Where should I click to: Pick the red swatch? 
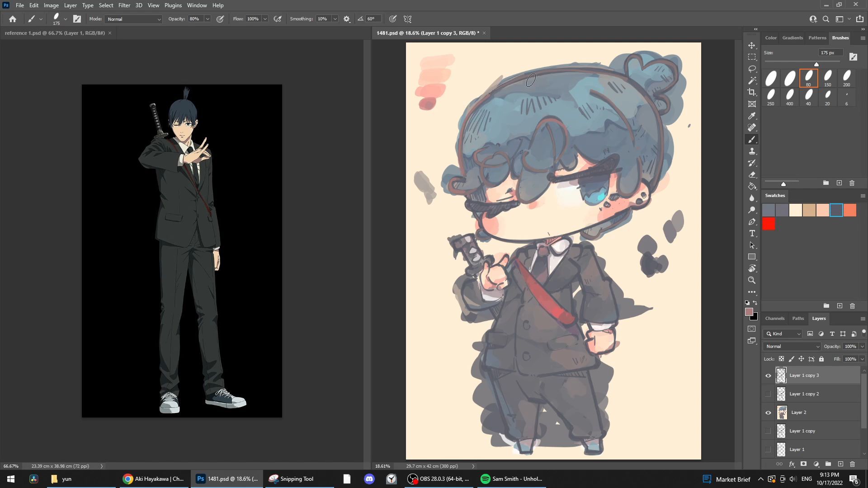click(769, 224)
